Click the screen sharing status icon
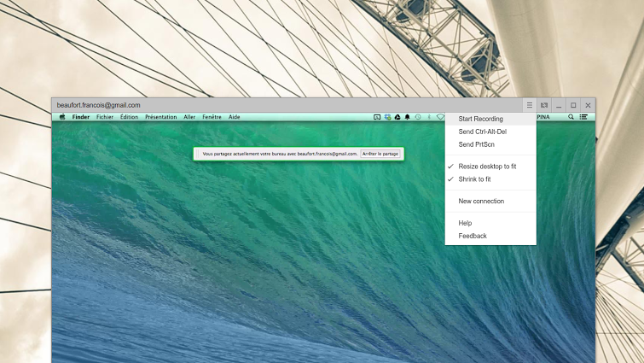This screenshot has height=363, width=644. (377, 117)
